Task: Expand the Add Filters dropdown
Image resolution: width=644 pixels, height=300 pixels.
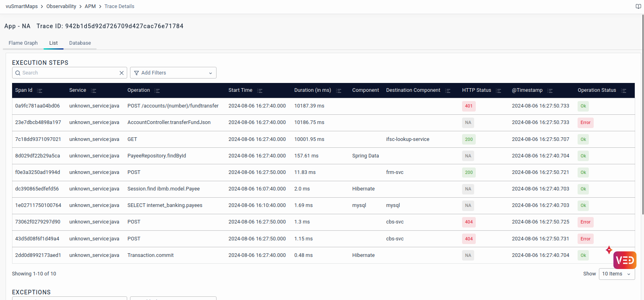Action: coord(173,73)
